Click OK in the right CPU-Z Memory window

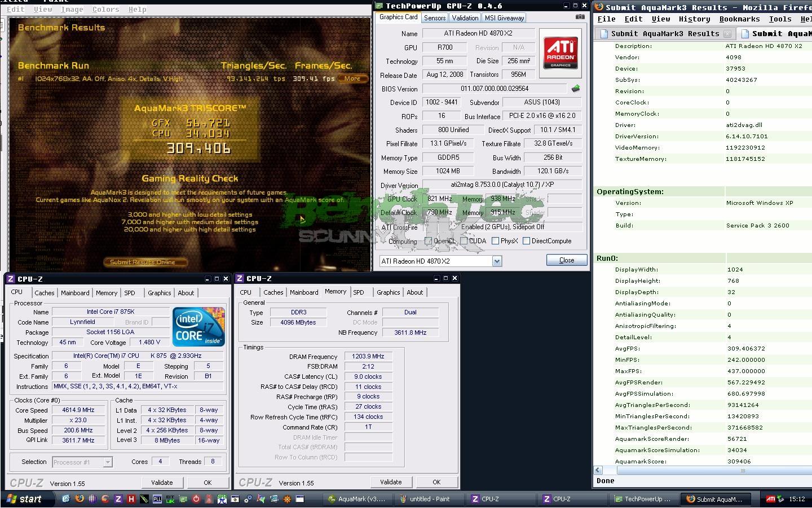[436, 482]
